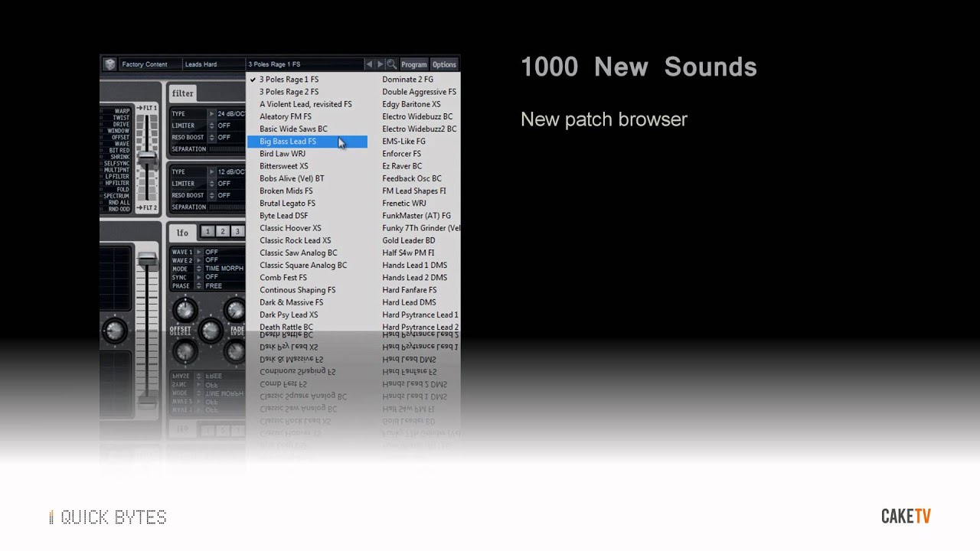The height and width of the screenshot is (551, 980).
Task: Click the CAKETV logo
Action: [x=906, y=517]
